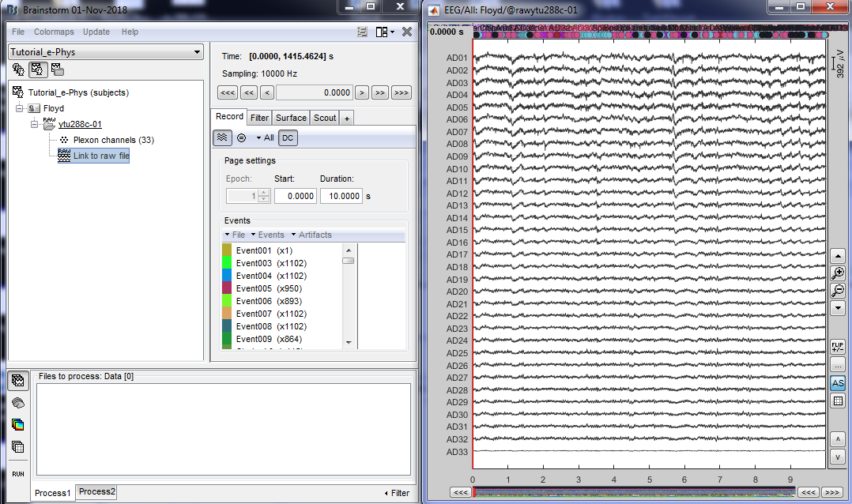Click the page Duration input field
Screen dimensions: 852x504
point(341,195)
